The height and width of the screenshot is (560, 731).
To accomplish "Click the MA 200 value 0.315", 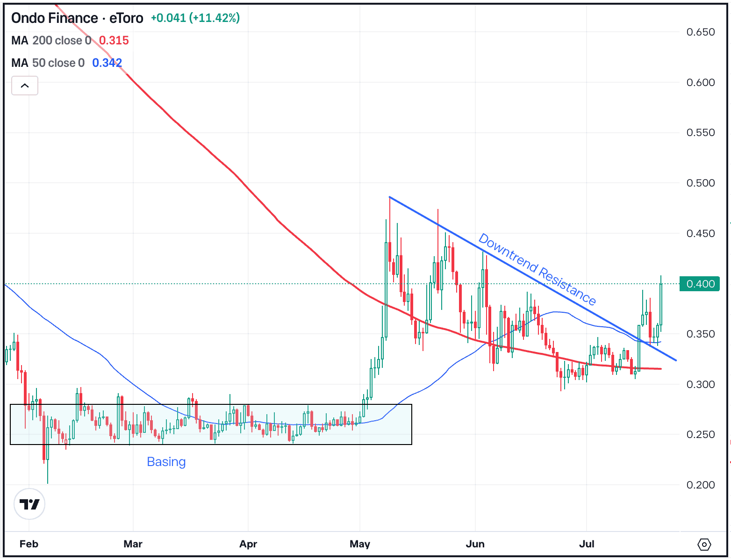I will tap(114, 41).
